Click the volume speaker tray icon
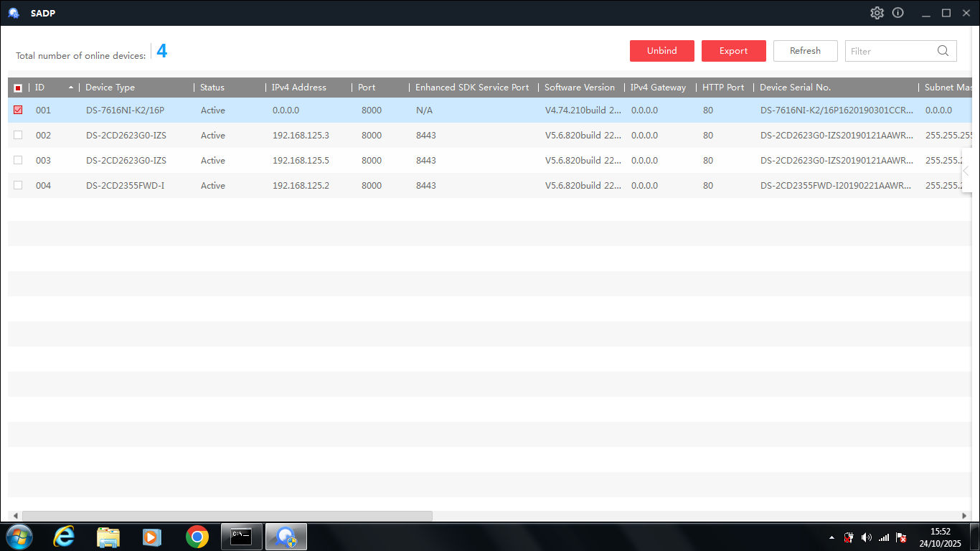This screenshot has width=980, height=551. pos(866,537)
